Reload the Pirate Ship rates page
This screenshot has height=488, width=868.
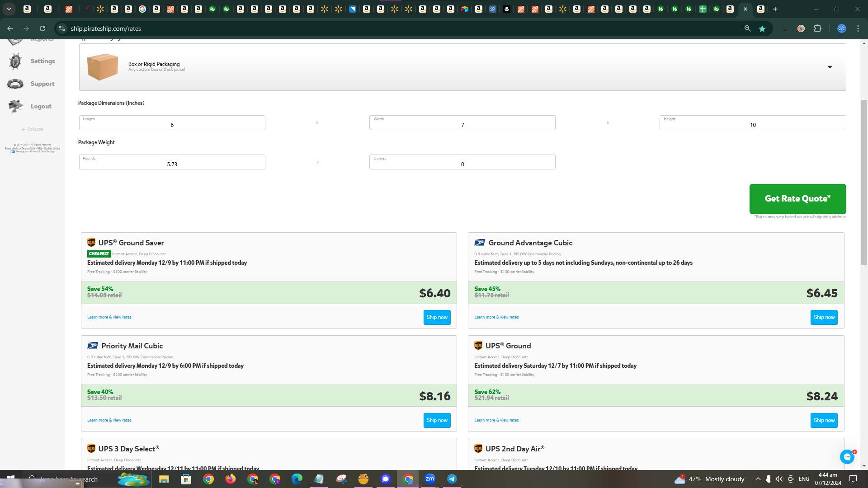pos(42,28)
